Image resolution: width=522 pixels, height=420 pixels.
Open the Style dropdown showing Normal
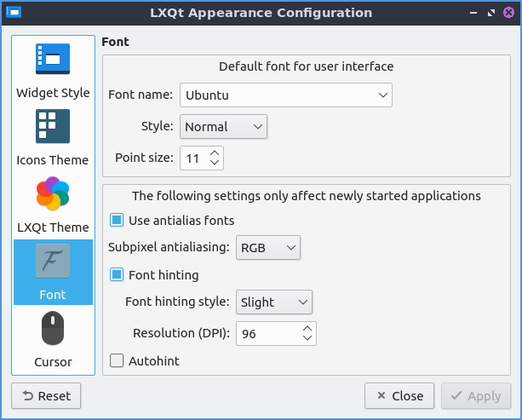coord(224,127)
